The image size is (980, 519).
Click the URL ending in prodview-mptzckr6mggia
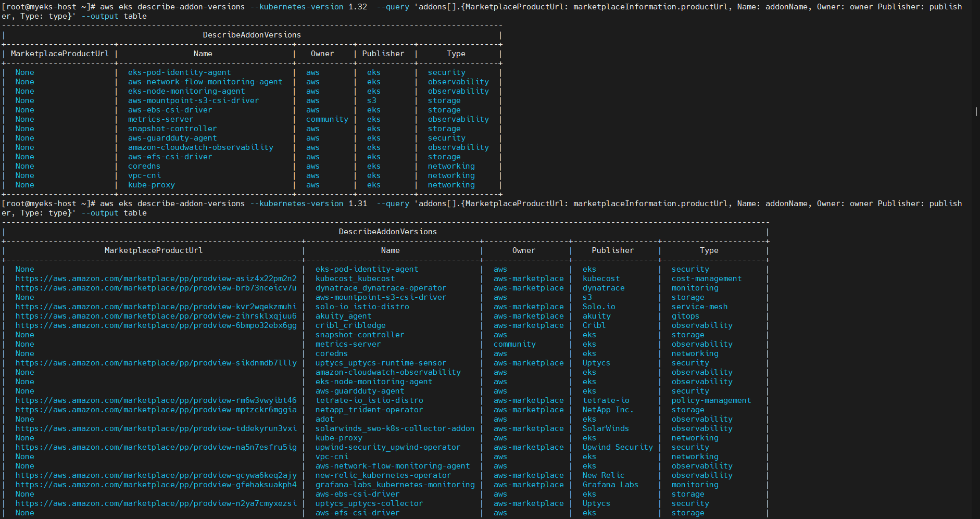156,410
